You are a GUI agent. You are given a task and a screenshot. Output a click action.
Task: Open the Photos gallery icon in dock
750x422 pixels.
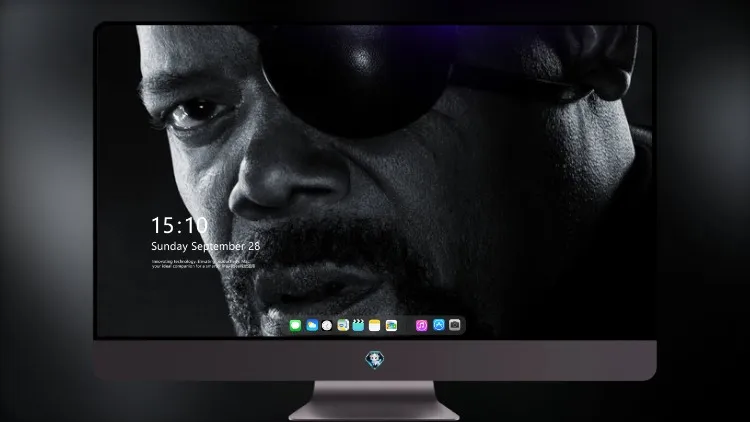click(391, 326)
